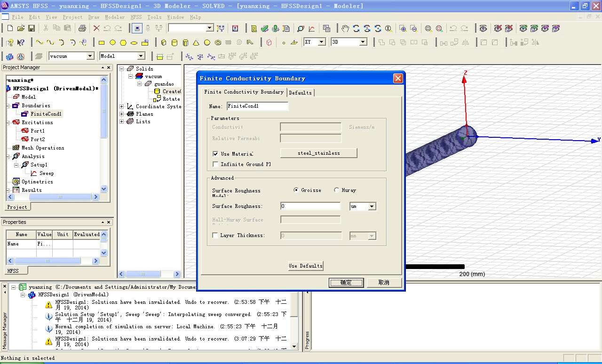
Task: Select the Groisse roughness model radio
Action: click(x=296, y=190)
